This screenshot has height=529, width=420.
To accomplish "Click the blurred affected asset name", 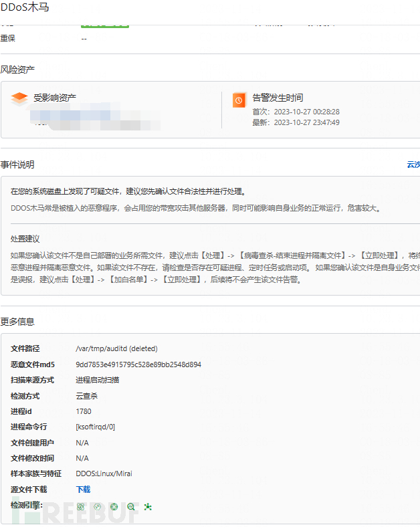I will 95,116.
